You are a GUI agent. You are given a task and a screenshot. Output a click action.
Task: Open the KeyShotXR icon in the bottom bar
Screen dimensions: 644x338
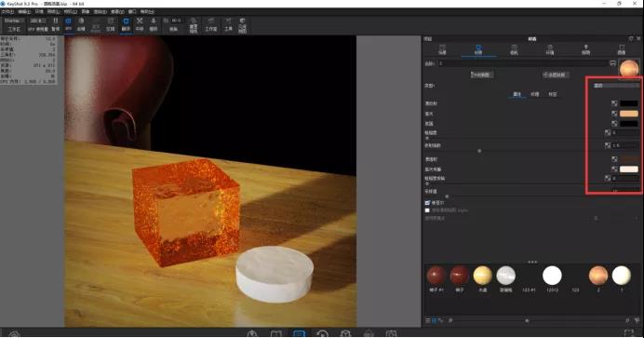(345, 333)
